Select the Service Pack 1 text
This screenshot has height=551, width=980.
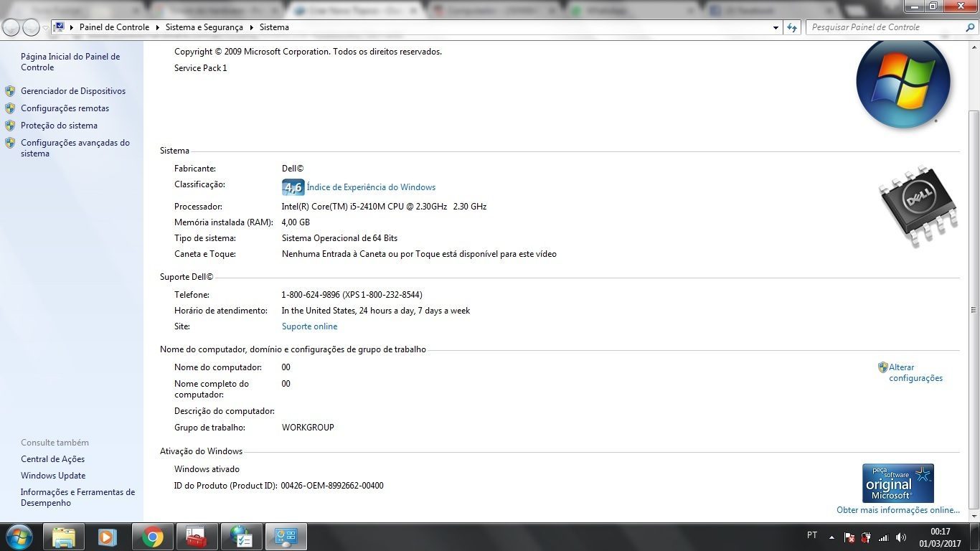pos(200,68)
